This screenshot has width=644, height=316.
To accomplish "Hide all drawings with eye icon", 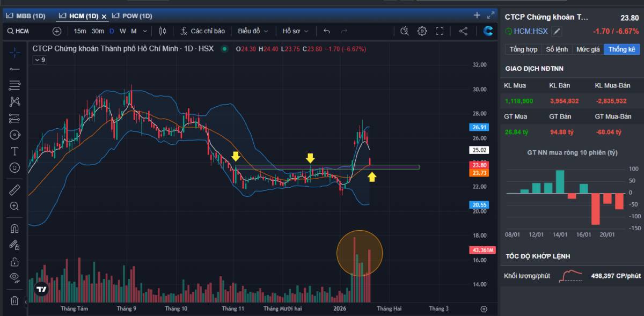I will click(14, 277).
